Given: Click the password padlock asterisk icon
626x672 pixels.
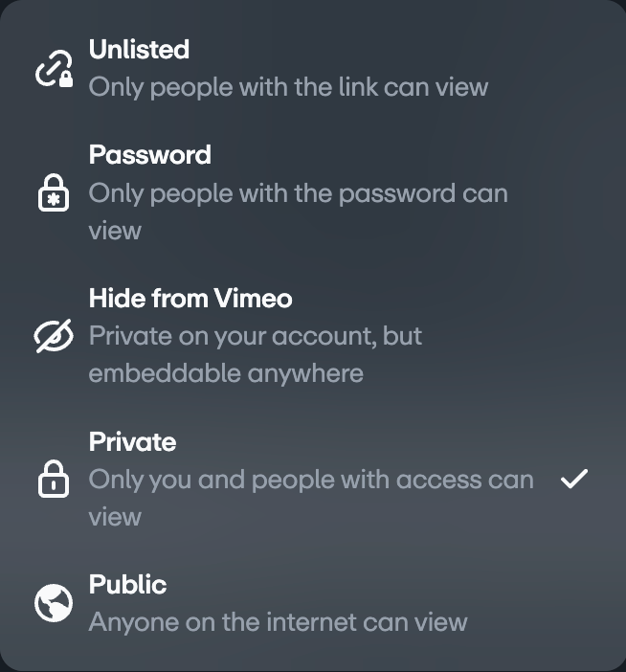Looking at the screenshot, I should point(54,193).
